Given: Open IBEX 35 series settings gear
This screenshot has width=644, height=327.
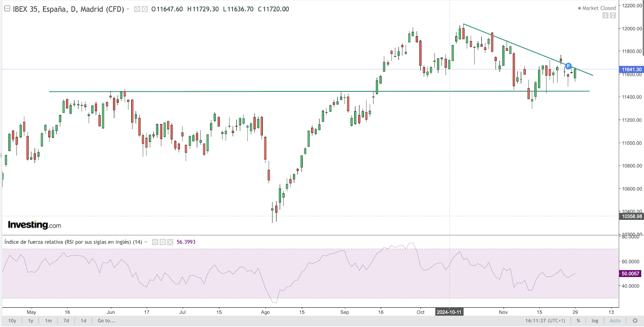Looking at the screenshot, I should click(x=144, y=9).
